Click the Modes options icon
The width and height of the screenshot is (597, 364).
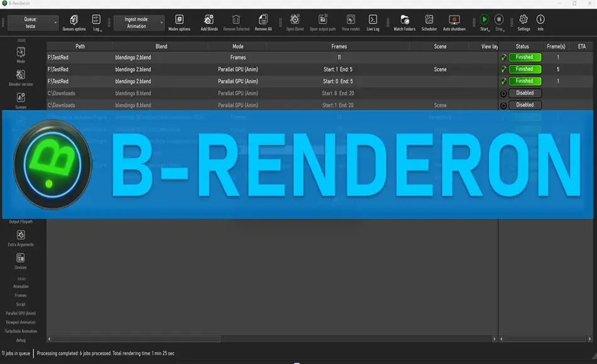(178, 21)
